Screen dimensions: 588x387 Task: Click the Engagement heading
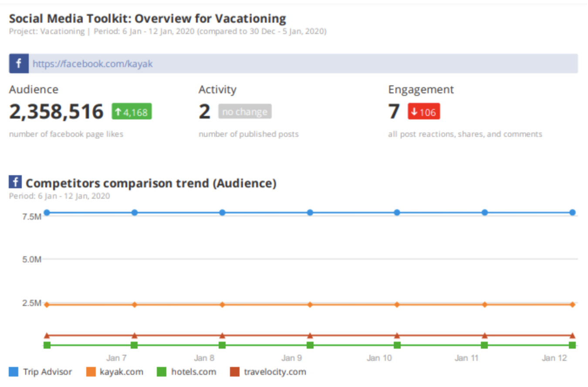[x=421, y=90]
